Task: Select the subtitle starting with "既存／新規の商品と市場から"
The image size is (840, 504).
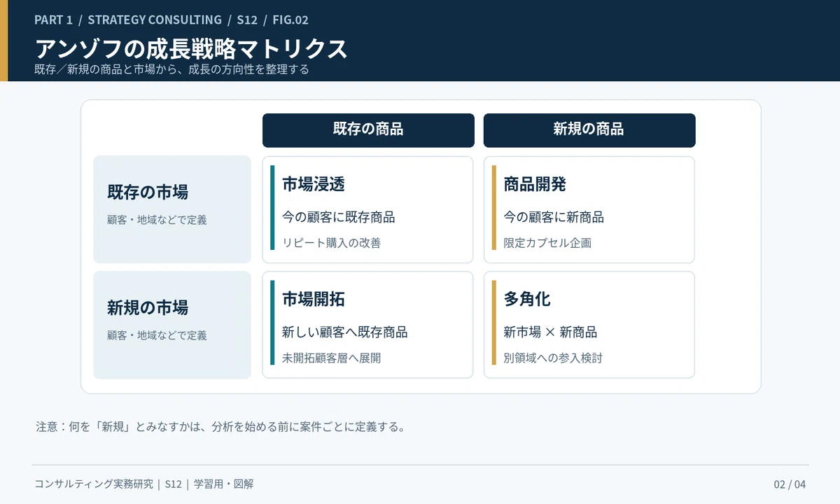Action: click(171, 69)
